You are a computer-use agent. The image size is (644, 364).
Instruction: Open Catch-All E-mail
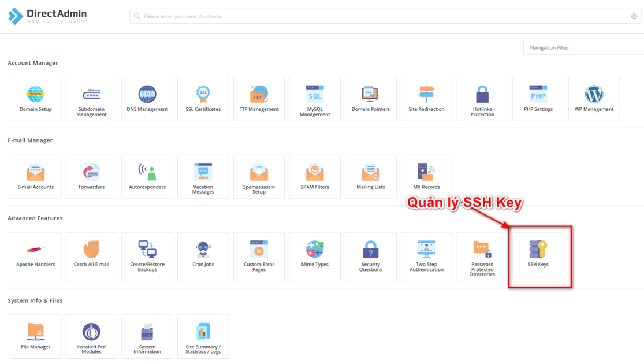tap(92, 257)
